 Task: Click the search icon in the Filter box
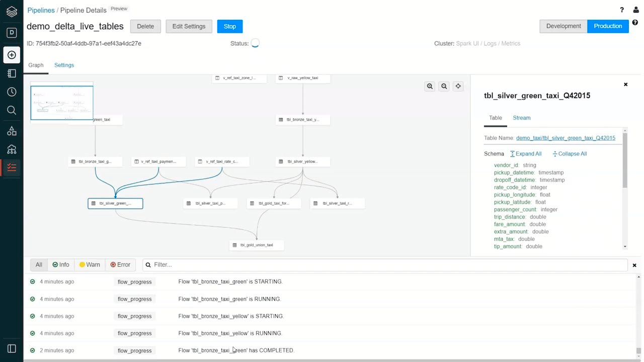click(x=148, y=264)
